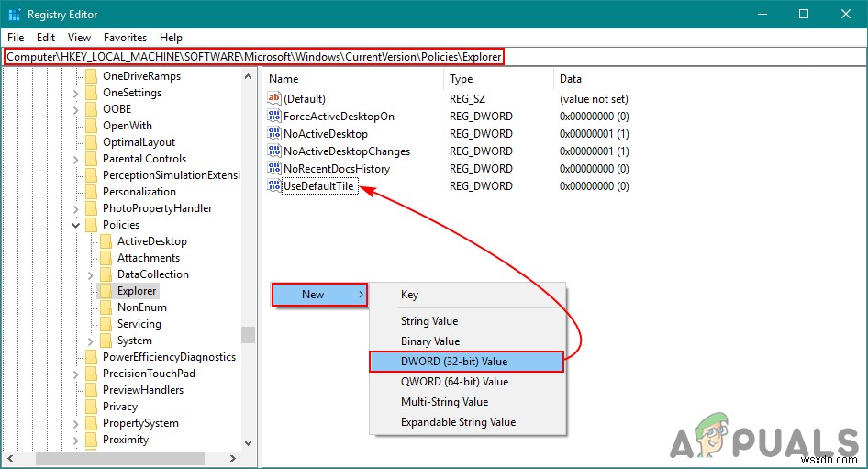Click the Servicing folder icon
868x469 pixels.
coord(106,324)
